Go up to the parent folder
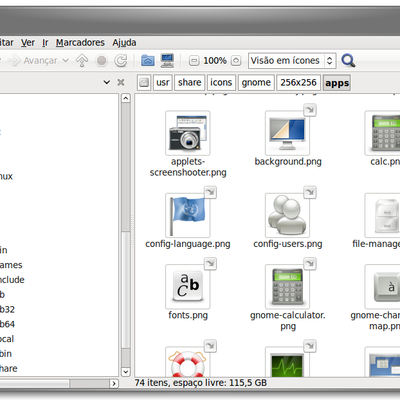This screenshot has height=400, width=400. coord(82,61)
